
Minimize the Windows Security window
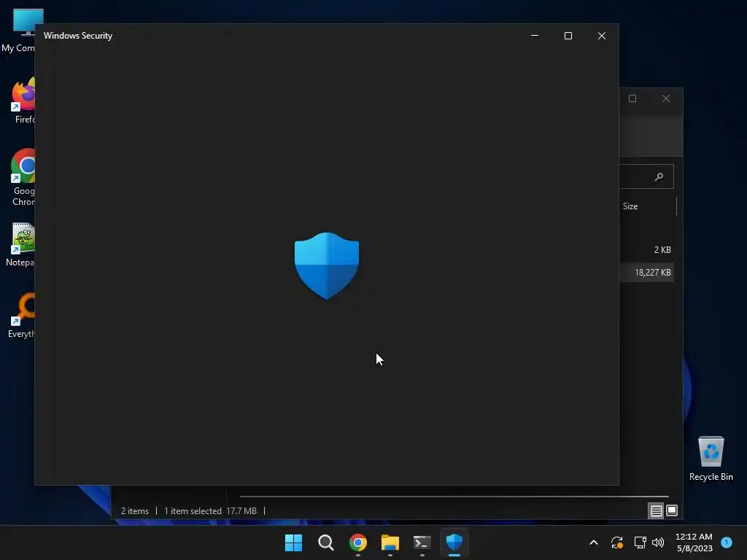click(x=535, y=36)
